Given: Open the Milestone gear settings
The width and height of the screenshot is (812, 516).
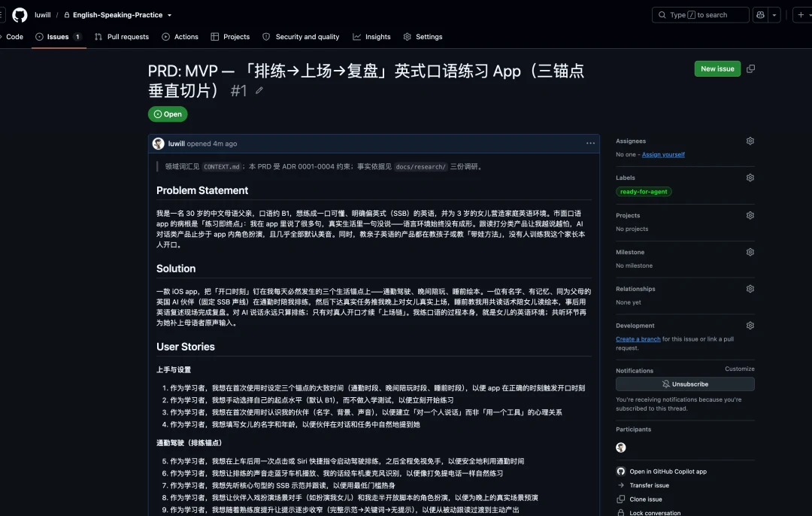Looking at the screenshot, I should coord(750,252).
